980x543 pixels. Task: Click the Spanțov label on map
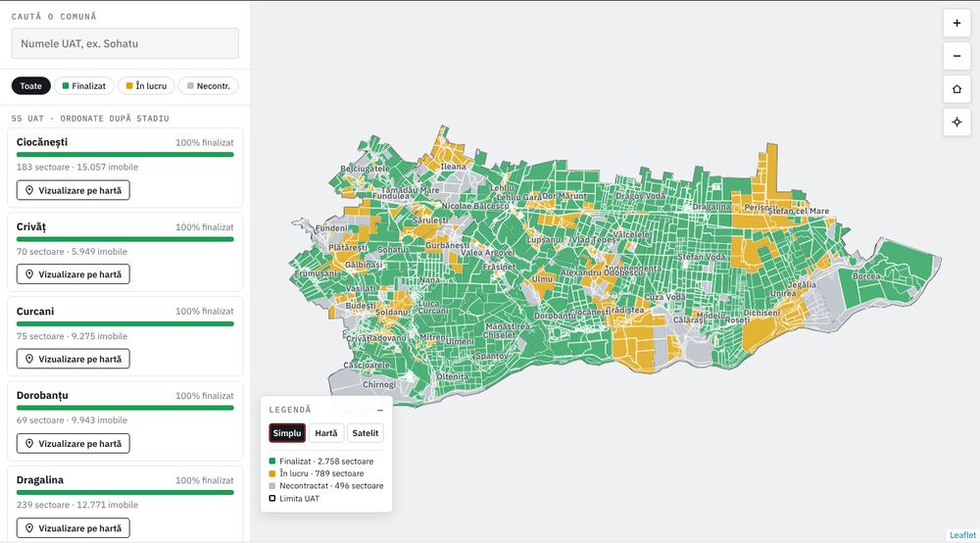coord(492,356)
